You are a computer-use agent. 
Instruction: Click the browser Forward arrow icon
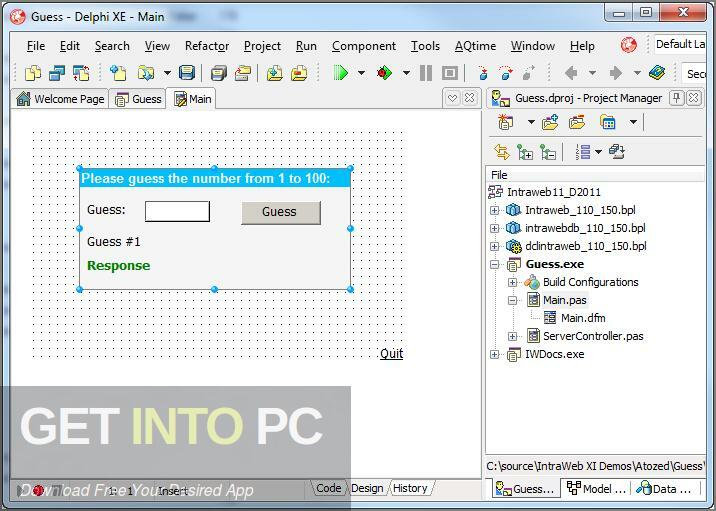616,73
